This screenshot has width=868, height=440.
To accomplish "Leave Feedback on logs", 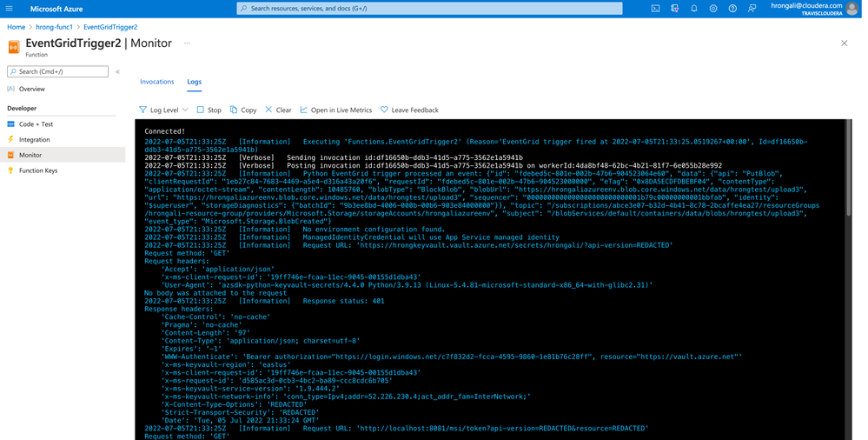I will point(409,110).
